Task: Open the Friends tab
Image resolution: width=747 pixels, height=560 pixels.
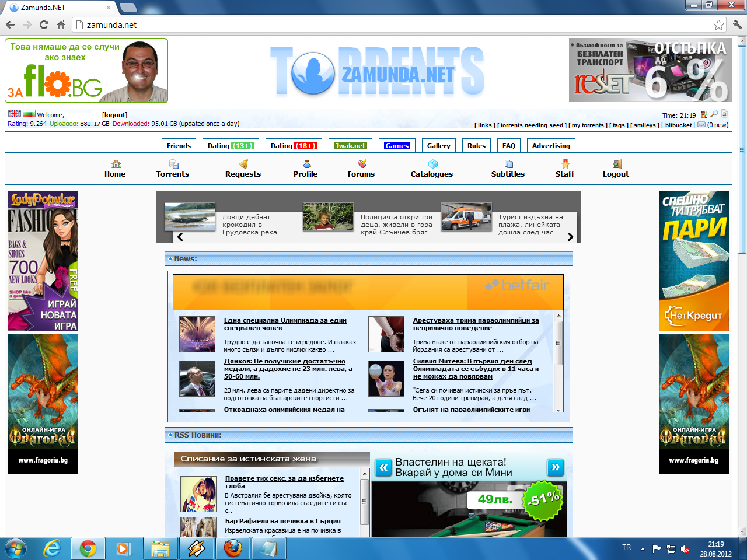Action: (179, 146)
